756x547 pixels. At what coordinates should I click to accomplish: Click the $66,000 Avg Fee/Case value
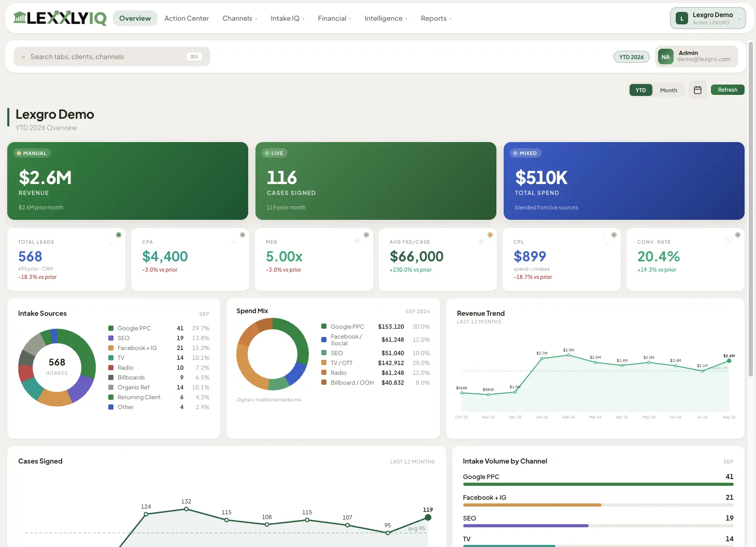(x=417, y=257)
